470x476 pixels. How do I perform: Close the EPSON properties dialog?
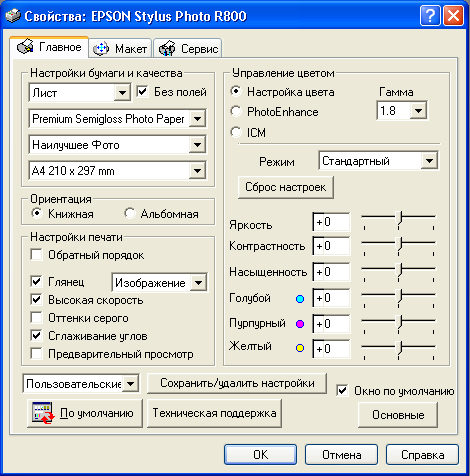point(453,15)
